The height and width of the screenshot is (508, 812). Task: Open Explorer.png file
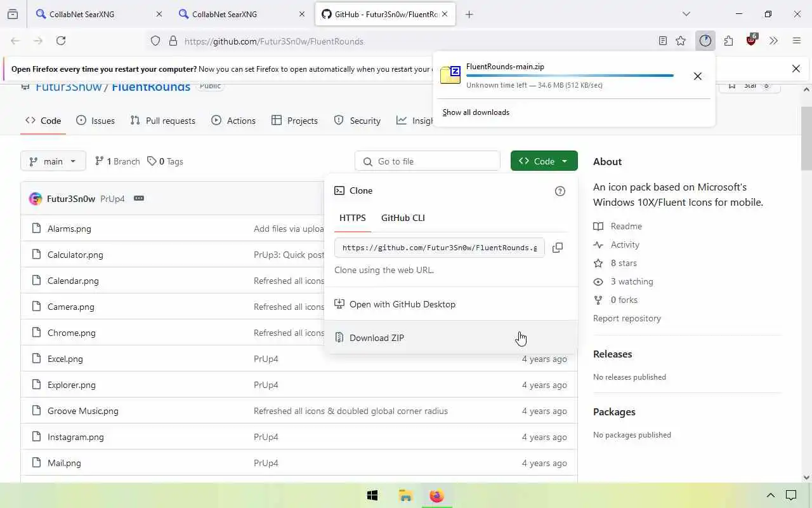click(x=72, y=385)
